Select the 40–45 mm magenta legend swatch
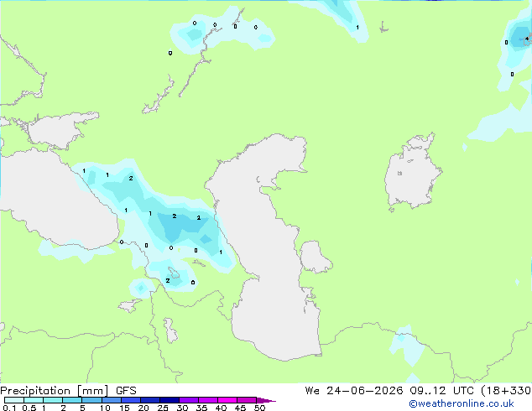The image size is (532, 411). click(227, 400)
